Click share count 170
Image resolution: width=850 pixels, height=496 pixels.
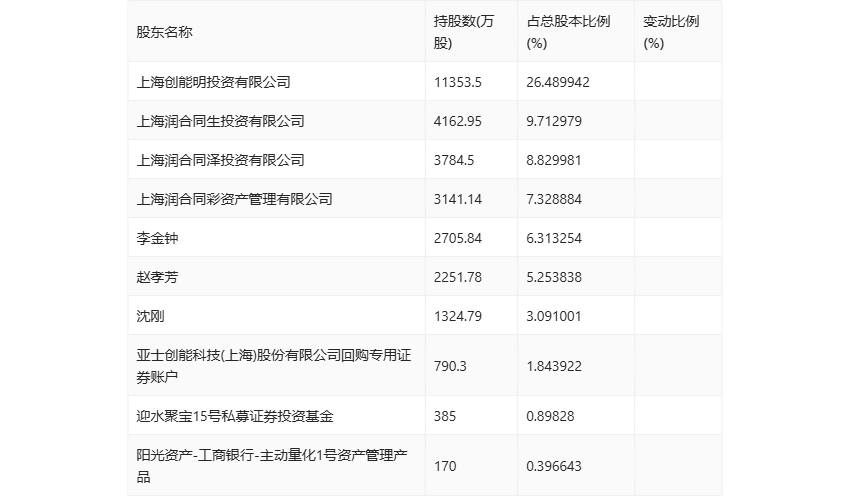click(x=445, y=466)
